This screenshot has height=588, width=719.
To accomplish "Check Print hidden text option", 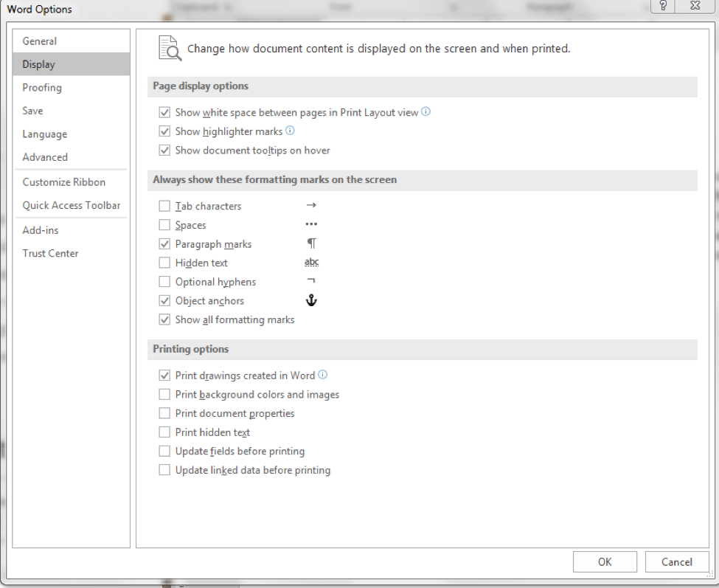I will (x=164, y=432).
